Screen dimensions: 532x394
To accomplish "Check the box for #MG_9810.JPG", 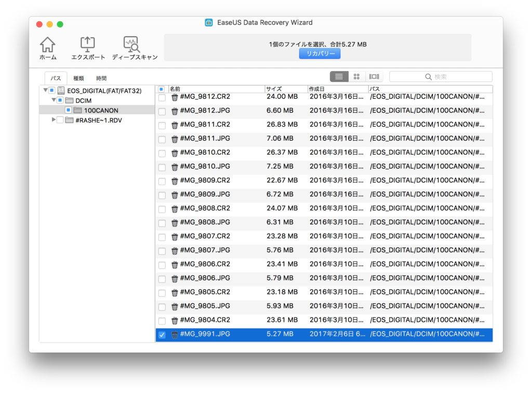I will click(x=162, y=167).
